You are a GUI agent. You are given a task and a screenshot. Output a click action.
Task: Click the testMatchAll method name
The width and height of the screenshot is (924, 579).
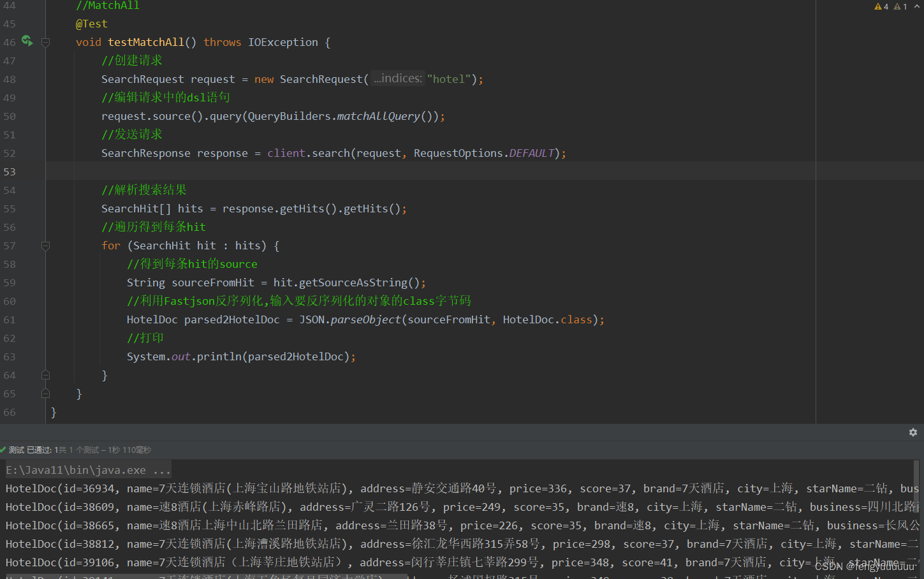pos(146,42)
